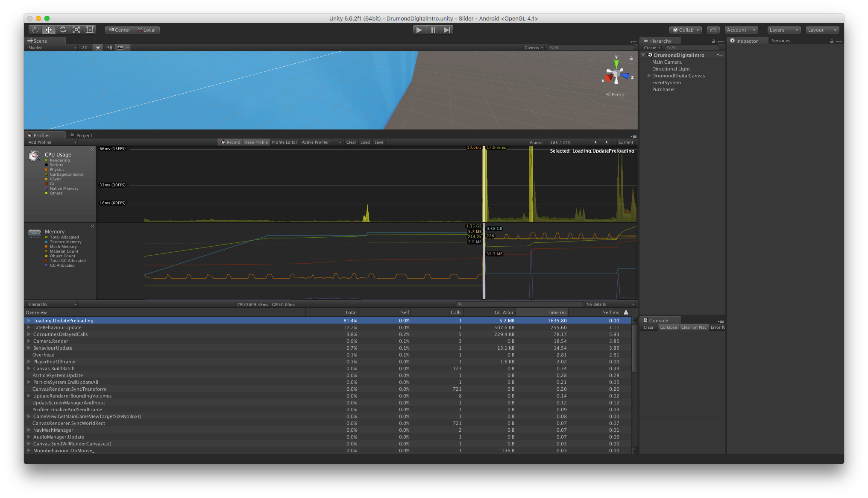Go to previous profiler frame arrow

coord(595,142)
